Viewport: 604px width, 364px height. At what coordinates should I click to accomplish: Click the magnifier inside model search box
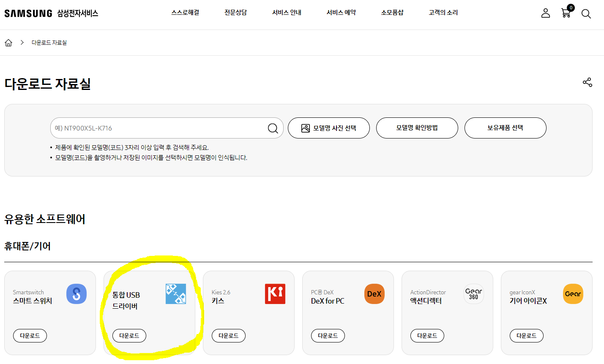273,128
